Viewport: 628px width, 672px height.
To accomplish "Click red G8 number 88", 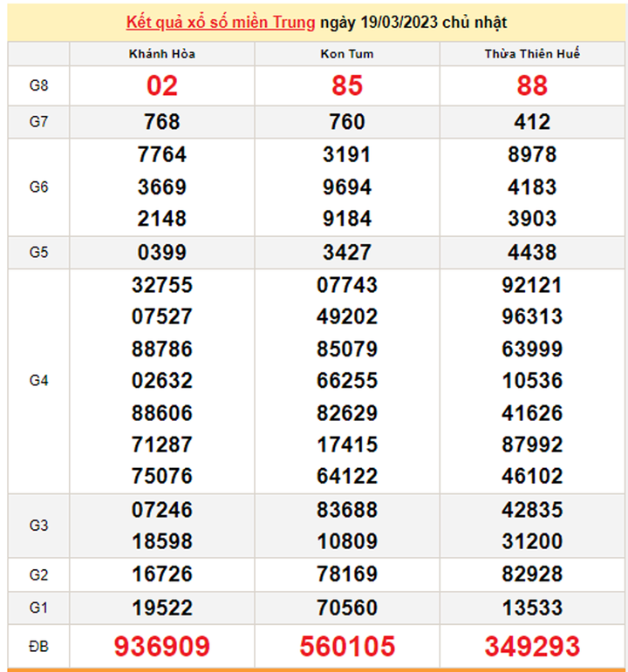I will tap(532, 85).
